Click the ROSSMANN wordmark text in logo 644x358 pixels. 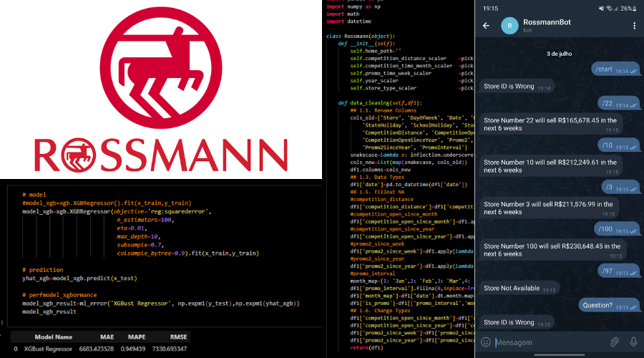[161, 156]
